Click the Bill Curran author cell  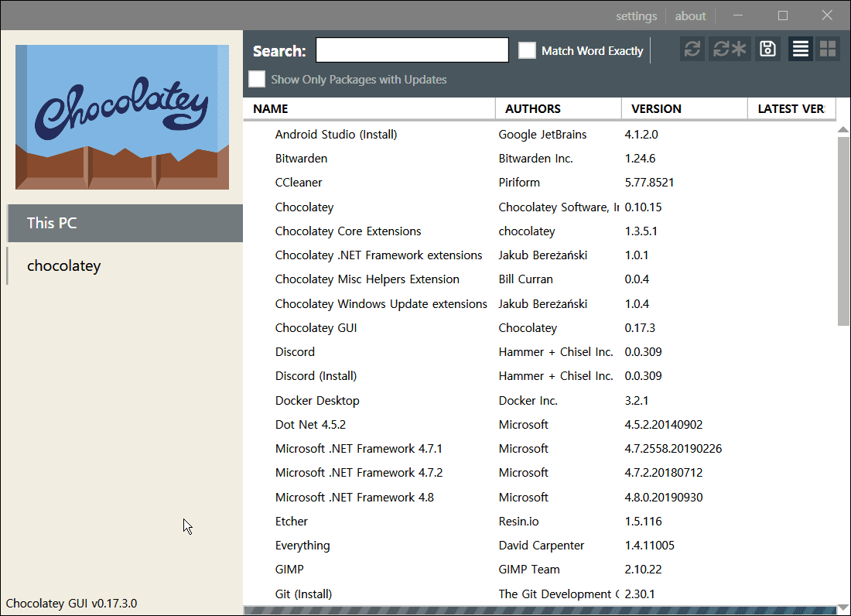click(x=525, y=279)
